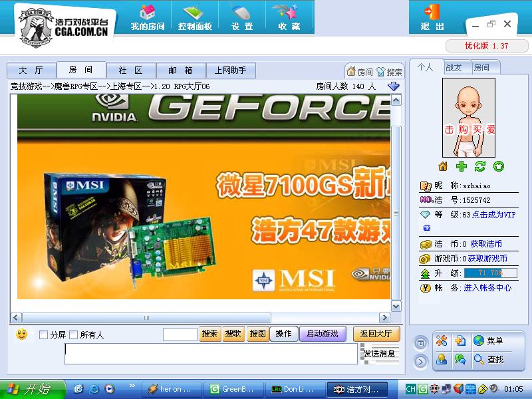Viewport: 532px width, 399px height.
Task: Click the 操作 button
Action: pyautogui.click(x=284, y=334)
